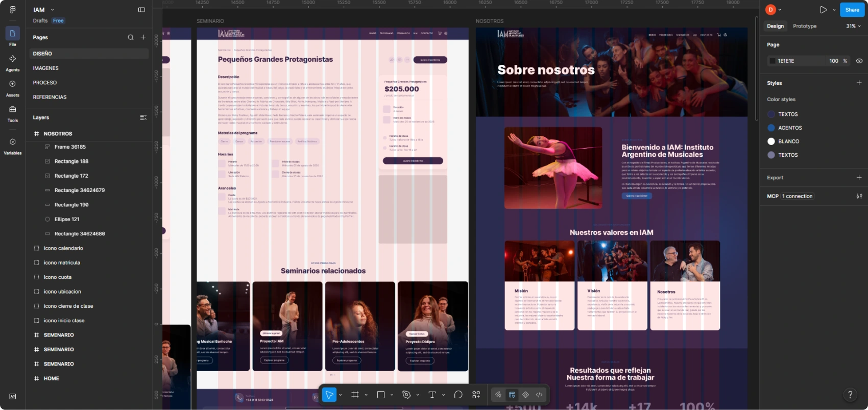Search pages with the magnifier icon
This screenshot has height=410, width=868.
131,37
